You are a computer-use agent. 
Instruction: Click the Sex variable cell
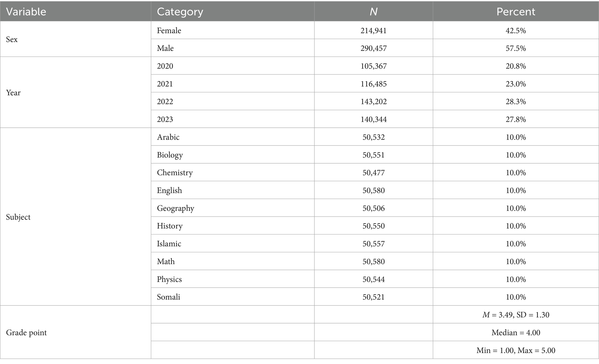(12, 39)
